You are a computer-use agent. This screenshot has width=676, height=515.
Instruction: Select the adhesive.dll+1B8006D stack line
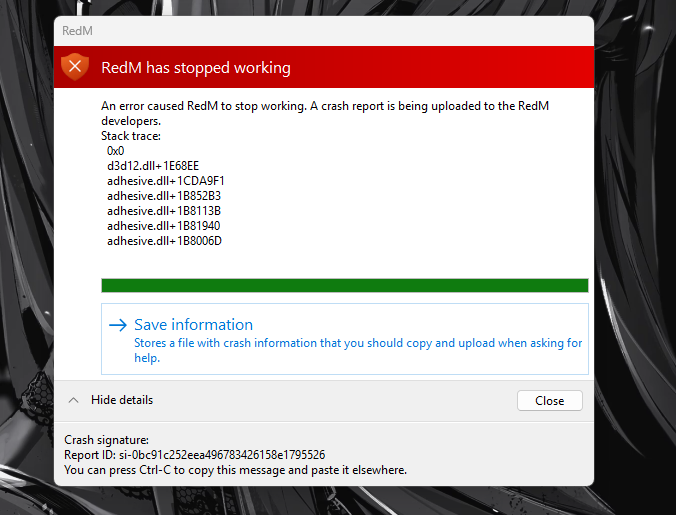tap(164, 241)
